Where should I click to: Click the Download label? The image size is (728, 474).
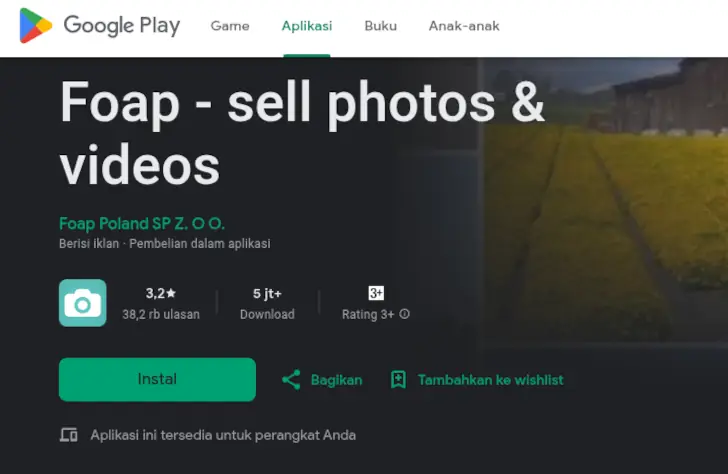pyautogui.click(x=267, y=314)
